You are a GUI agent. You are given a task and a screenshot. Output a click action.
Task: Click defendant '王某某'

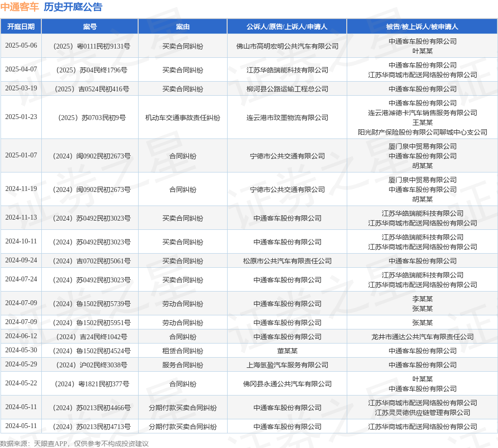423,122
